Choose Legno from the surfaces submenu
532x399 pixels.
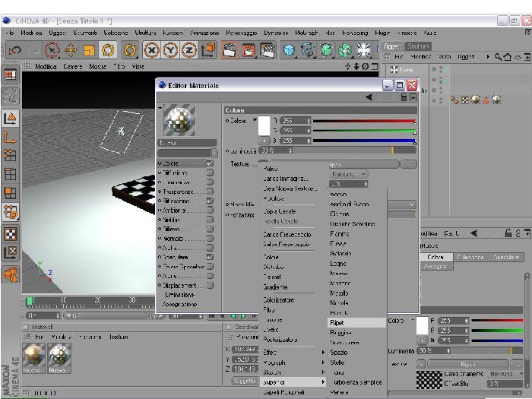tap(338, 263)
